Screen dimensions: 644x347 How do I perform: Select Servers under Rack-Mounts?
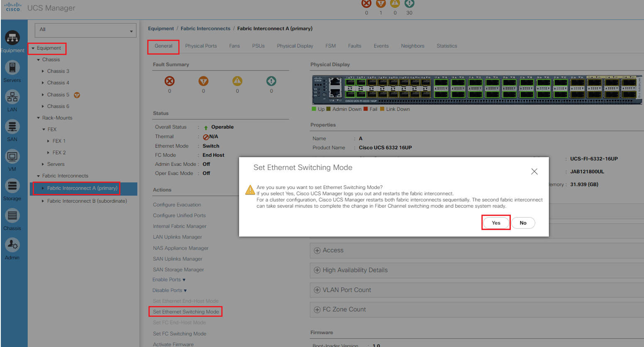click(x=56, y=165)
